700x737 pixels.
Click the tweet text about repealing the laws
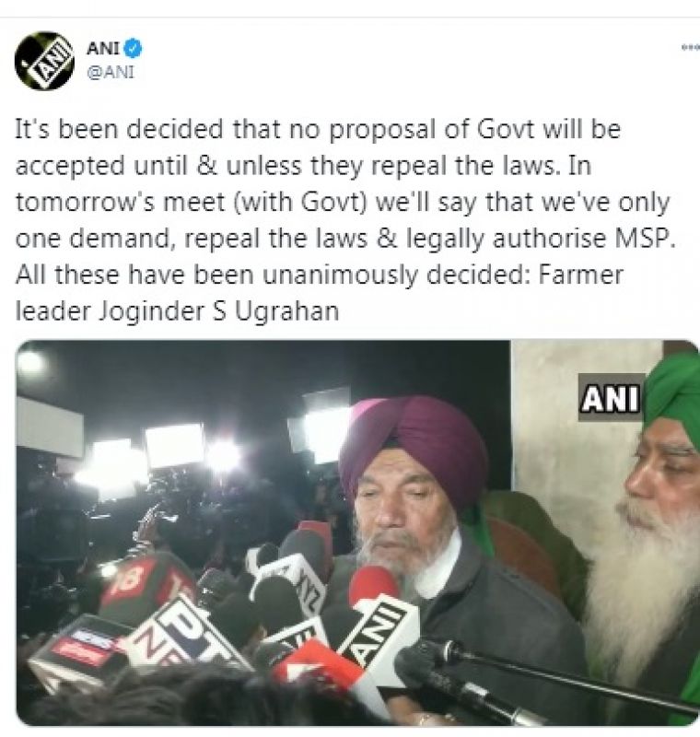(x=345, y=219)
